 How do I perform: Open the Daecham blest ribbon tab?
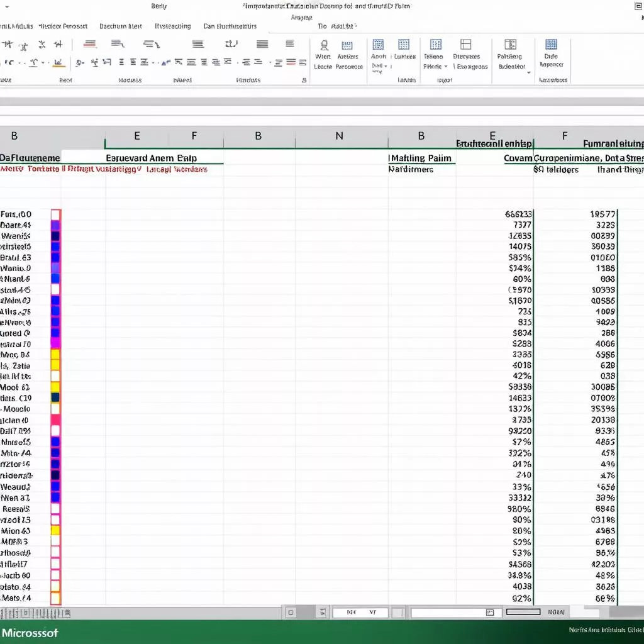(120, 26)
